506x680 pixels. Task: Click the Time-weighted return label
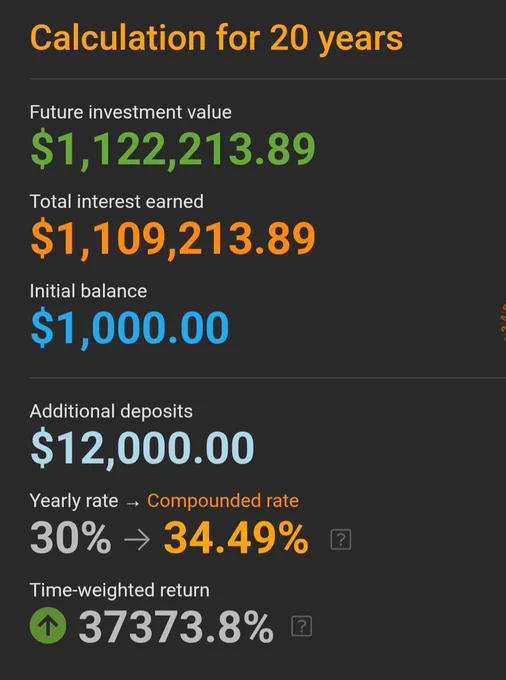120,591
